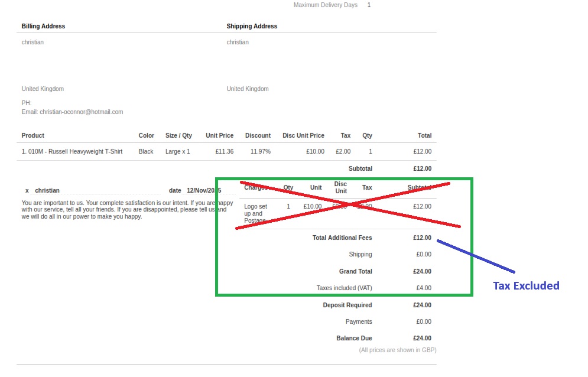Image resolution: width=588 pixels, height=377 pixels.
Task: Select the Logo set up and Postage charge
Action: (255, 213)
